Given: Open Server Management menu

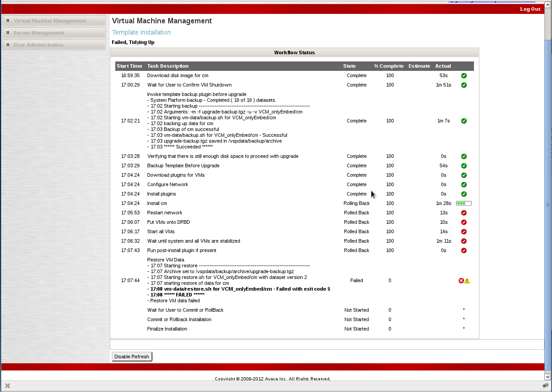Looking at the screenshot, I should click(x=54, y=33).
